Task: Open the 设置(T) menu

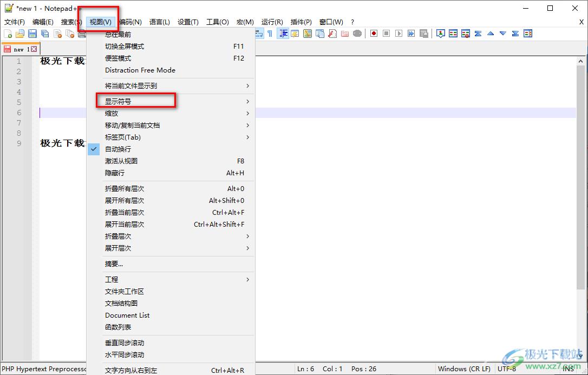Action: [188, 22]
